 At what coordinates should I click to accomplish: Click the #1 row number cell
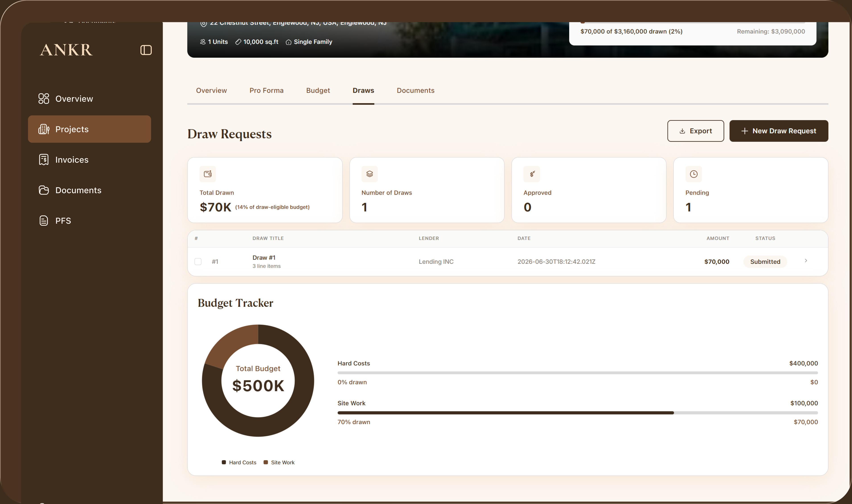[x=215, y=262]
